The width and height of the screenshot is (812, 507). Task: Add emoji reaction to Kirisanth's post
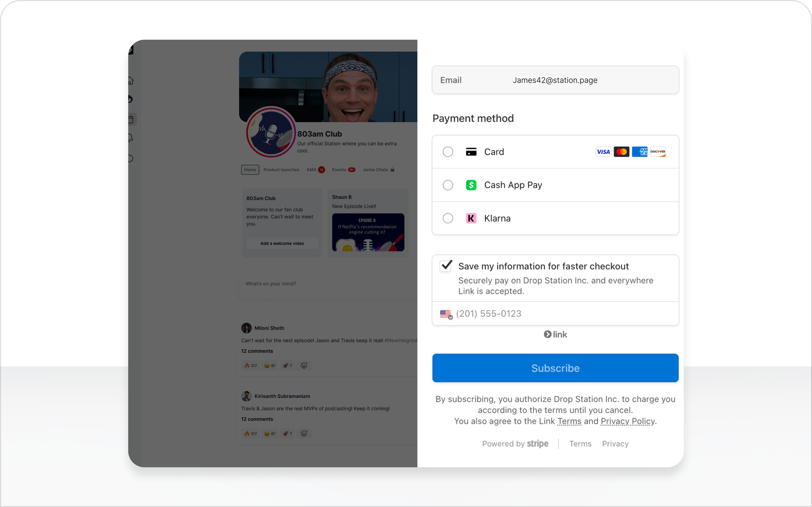304,433
